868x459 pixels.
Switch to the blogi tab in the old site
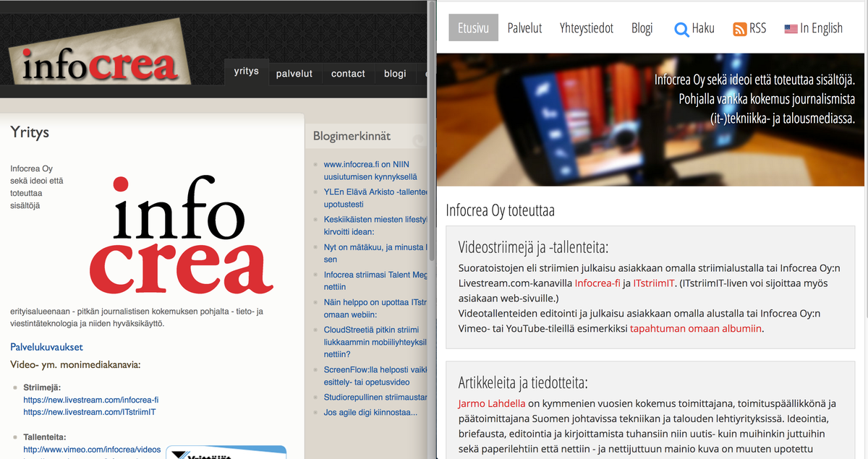395,73
